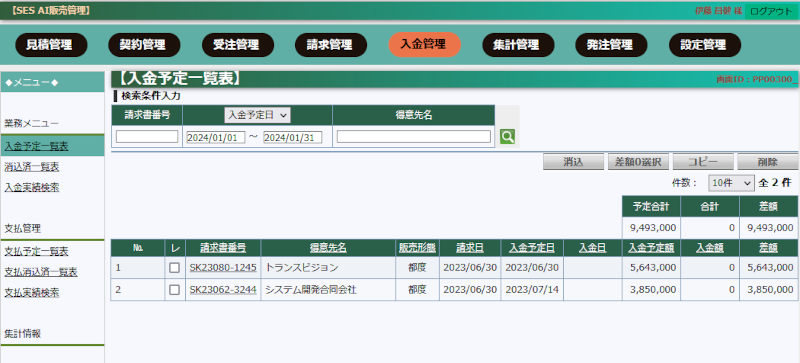Open 入金実績検索 in the side menu
The width and height of the screenshot is (800, 363).
pos(32,187)
